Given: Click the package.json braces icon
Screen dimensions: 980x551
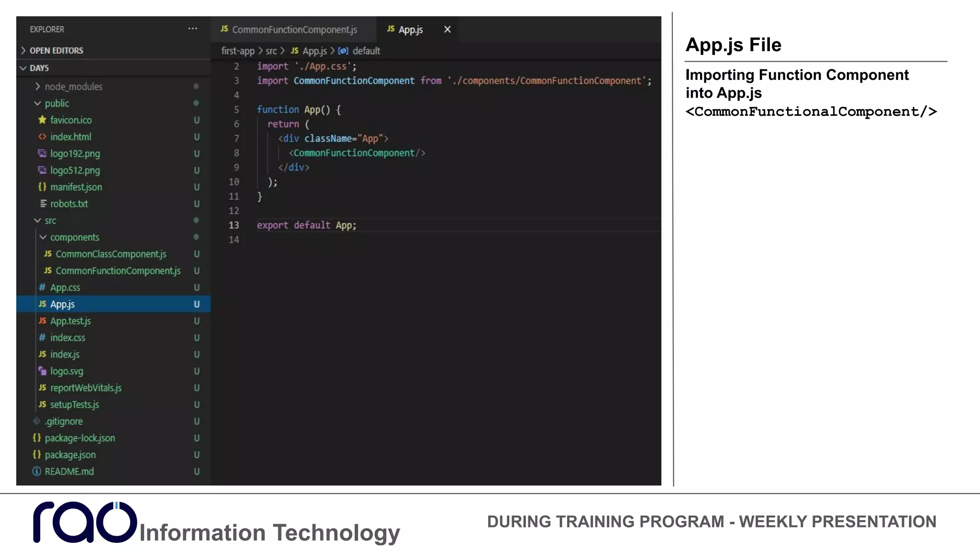Looking at the screenshot, I should [x=37, y=454].
